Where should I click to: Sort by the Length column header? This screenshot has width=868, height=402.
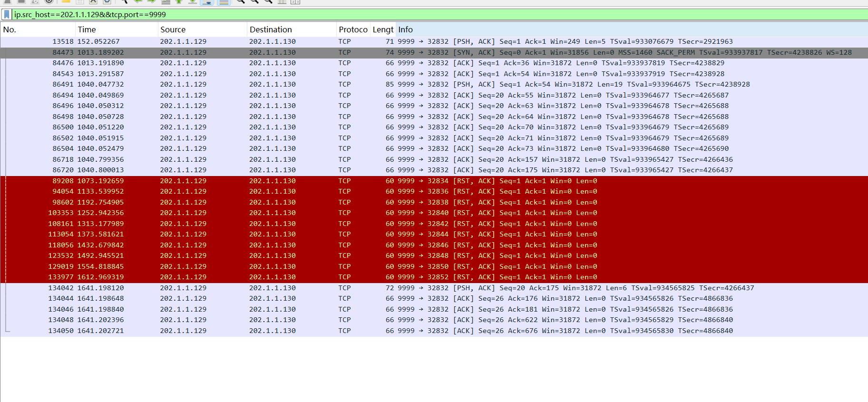point(383,29)
